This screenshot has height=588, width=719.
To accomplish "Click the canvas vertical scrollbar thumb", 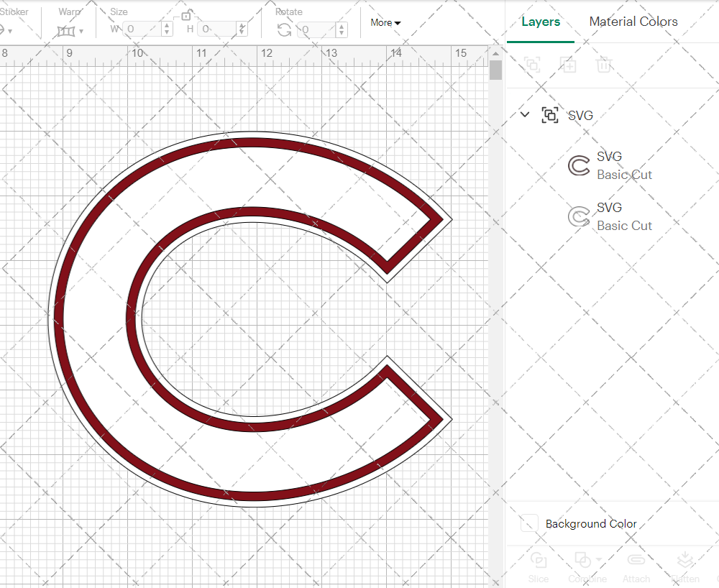I will [x=495, y=70].
